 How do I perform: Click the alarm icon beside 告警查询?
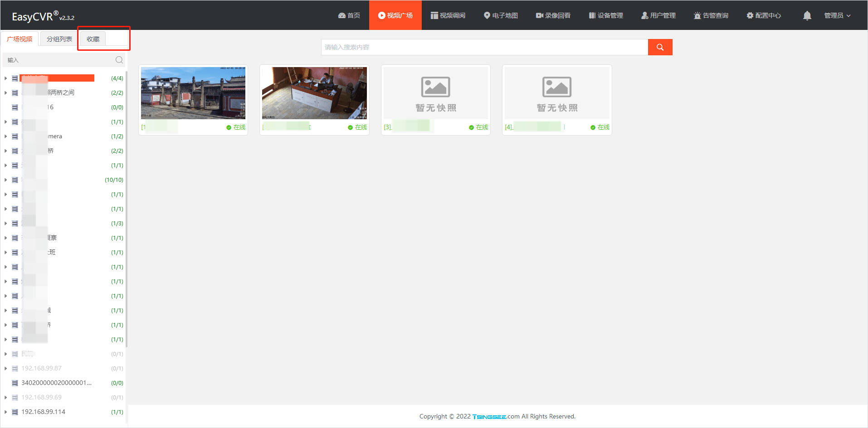pyautogui.click(x=697, y=15)
